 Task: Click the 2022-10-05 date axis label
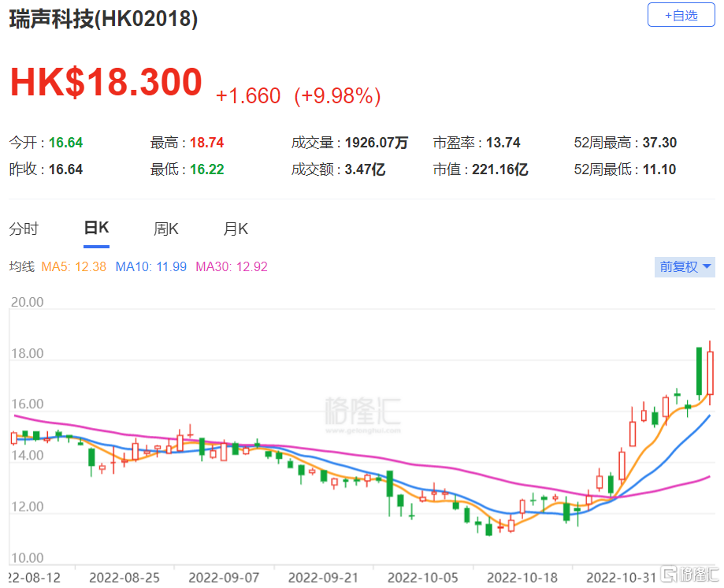(423, 578)
